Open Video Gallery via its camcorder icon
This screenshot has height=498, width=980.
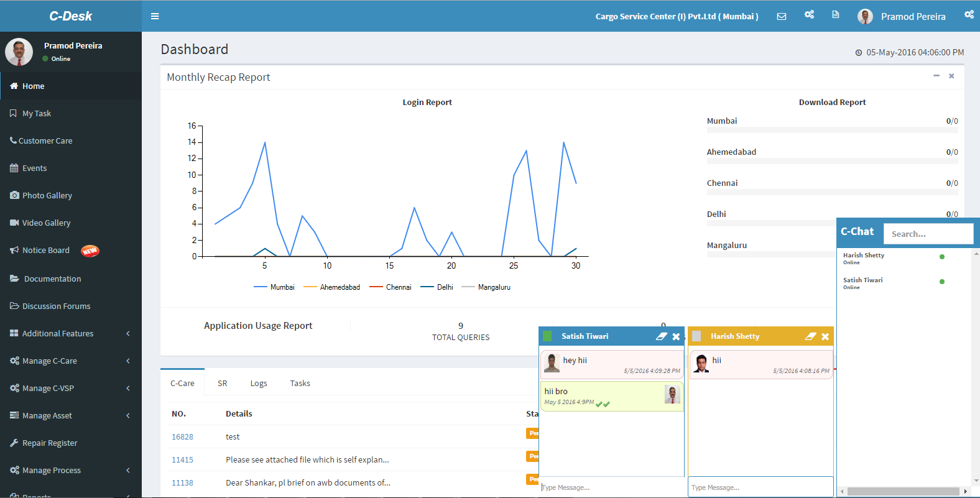(14, 223)
